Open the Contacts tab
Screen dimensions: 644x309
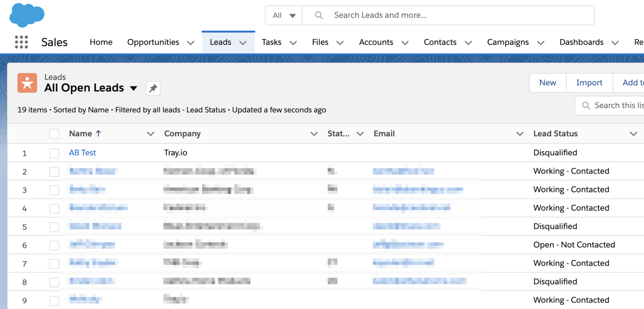440,42
